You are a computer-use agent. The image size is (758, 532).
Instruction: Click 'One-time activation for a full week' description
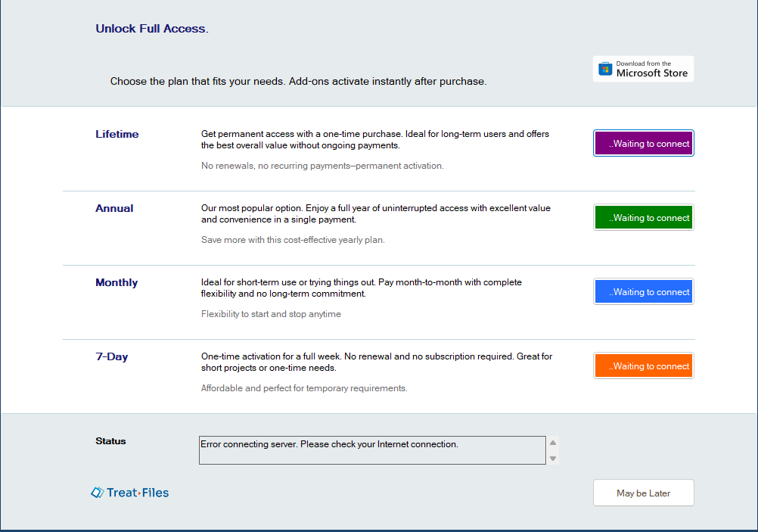[x=377, y=362]
